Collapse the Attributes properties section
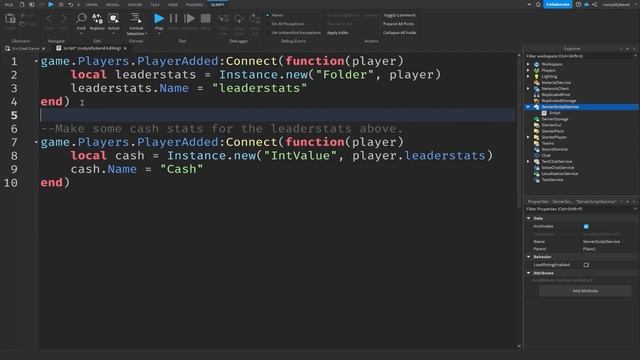Screen dimensions: 640x360 [529, 273]
